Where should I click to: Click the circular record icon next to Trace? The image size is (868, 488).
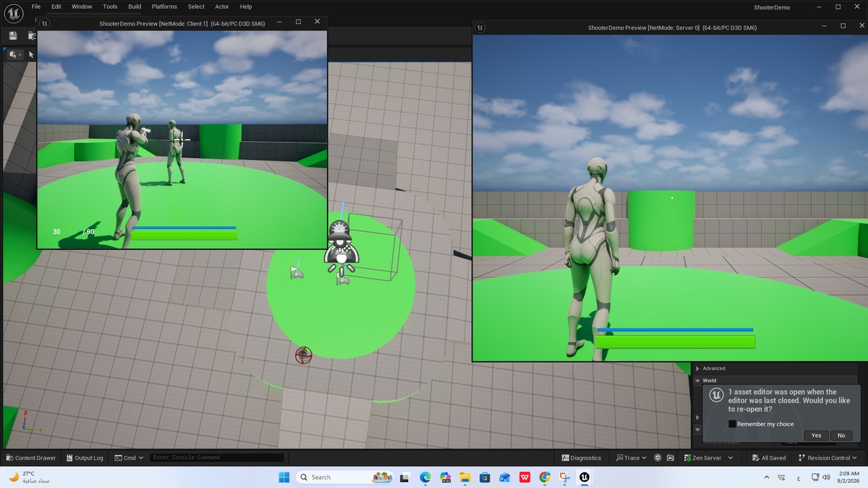[x=658, y=457]
